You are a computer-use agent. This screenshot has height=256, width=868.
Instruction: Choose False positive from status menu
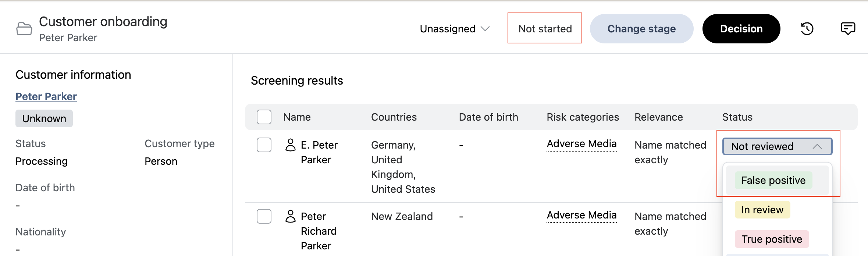coord(773,180)
